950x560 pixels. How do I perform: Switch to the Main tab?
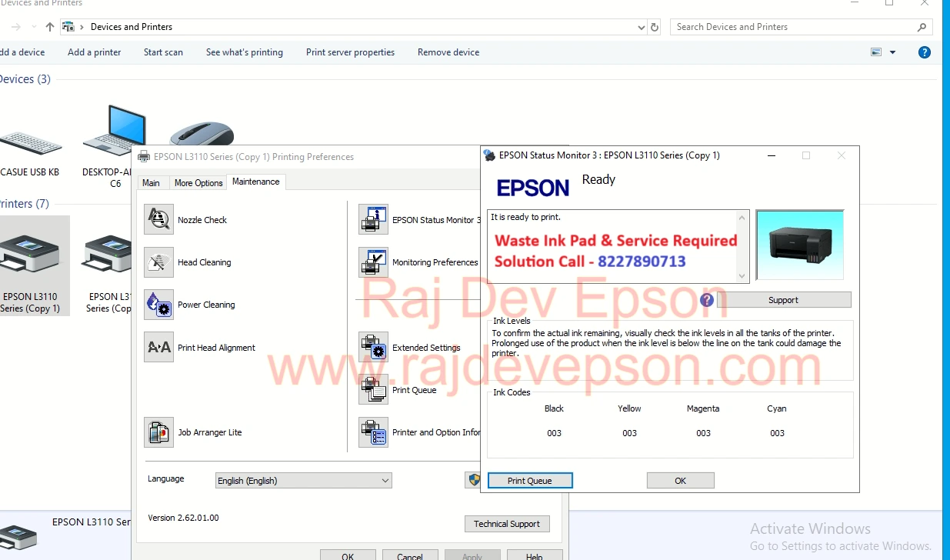[151, 183]
